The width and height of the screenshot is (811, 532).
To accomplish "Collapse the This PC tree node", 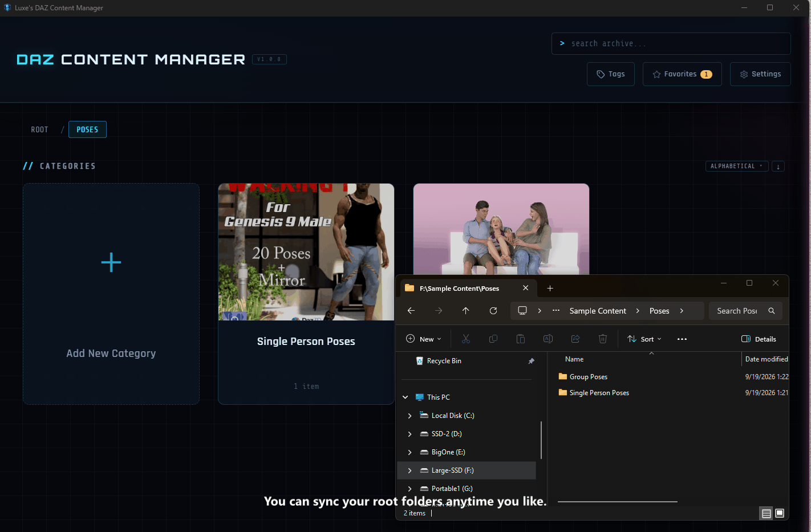I will [x=405, y=397].
